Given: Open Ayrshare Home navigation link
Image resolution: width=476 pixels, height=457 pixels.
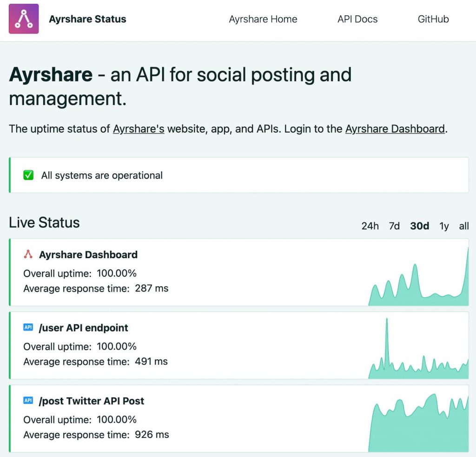Looking at the screenshot, I should (263, 19).
